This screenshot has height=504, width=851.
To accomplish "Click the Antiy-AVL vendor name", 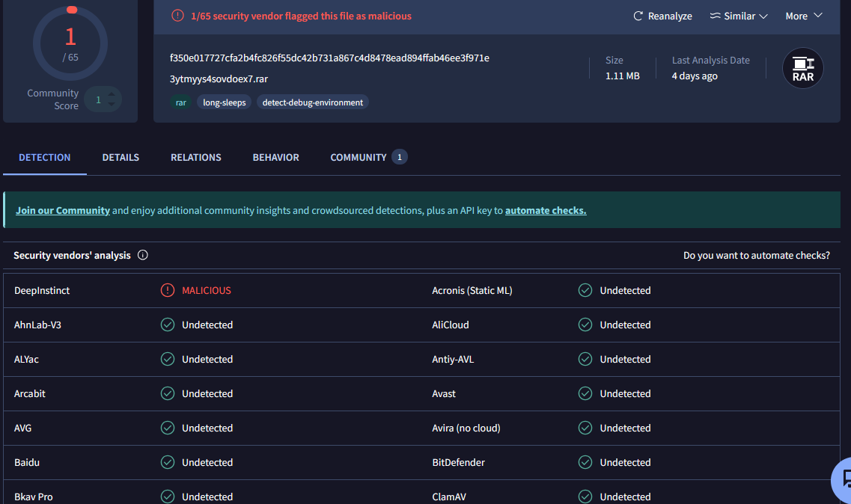I will pos(453,359).
